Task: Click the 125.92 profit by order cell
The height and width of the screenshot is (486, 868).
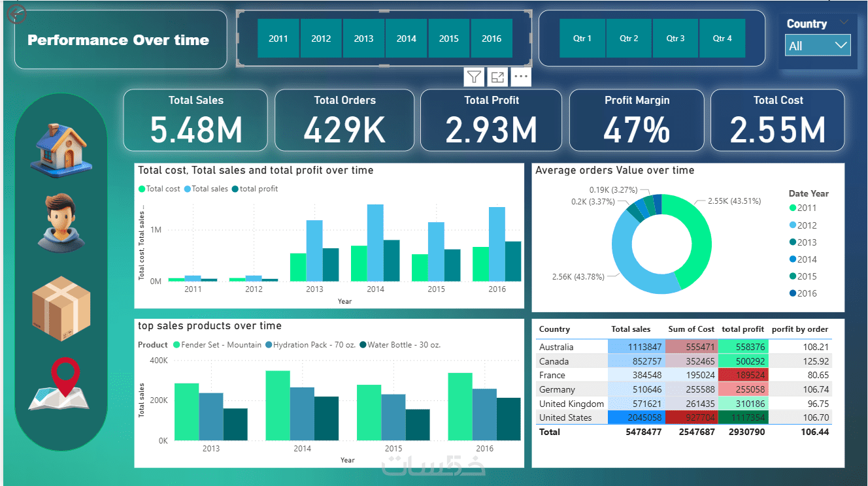Action: [800, 361]
